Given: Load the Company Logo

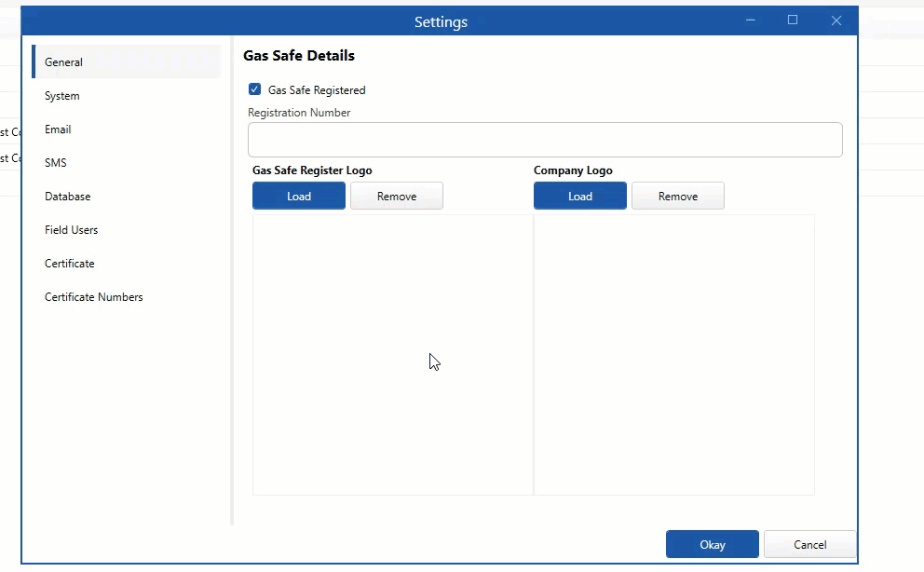Looking at the screenshot, I should 579,196.
